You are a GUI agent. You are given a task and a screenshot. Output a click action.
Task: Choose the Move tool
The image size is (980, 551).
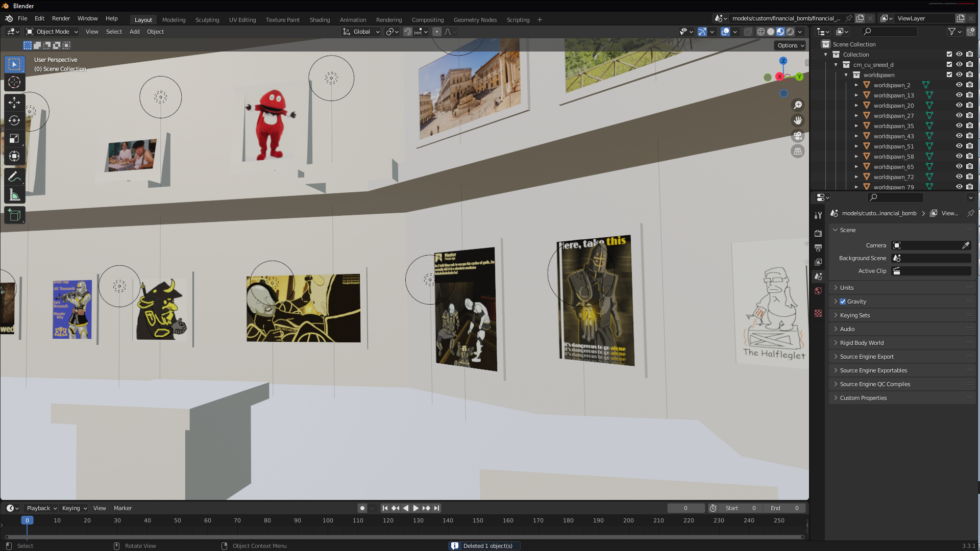pos(14,103)
